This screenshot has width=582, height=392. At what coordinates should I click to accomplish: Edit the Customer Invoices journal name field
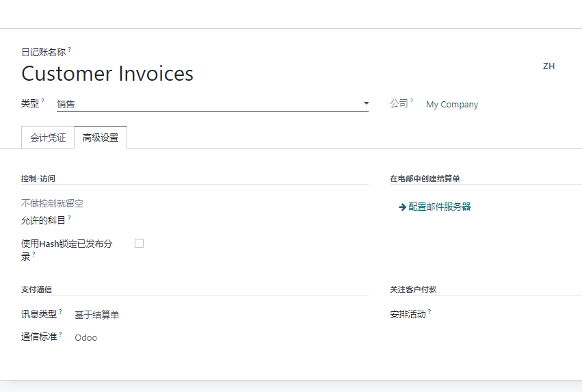(x=107, y=73)
